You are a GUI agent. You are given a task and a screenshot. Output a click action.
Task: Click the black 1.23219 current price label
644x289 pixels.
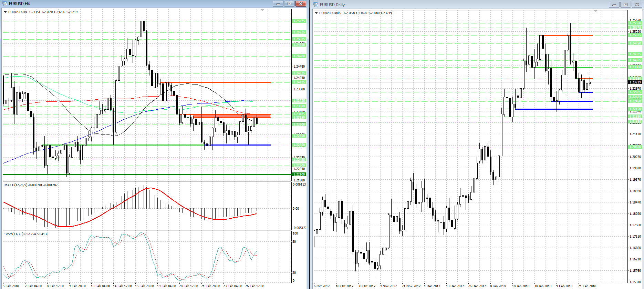pyautogui.click(x=635, y=82)
